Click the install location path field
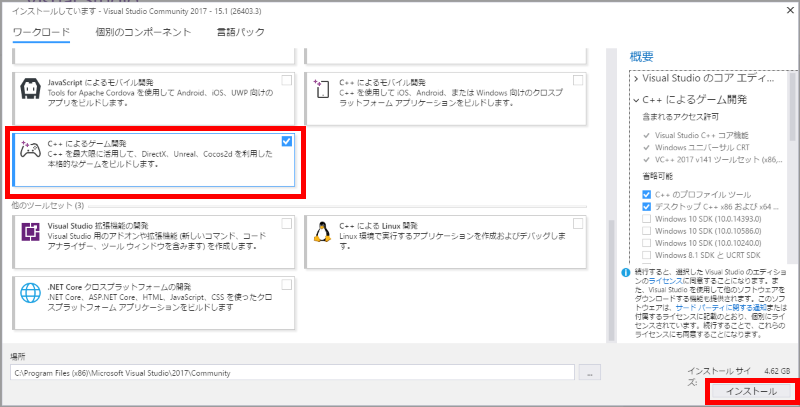The image size is (800, 407). point(292,373)
